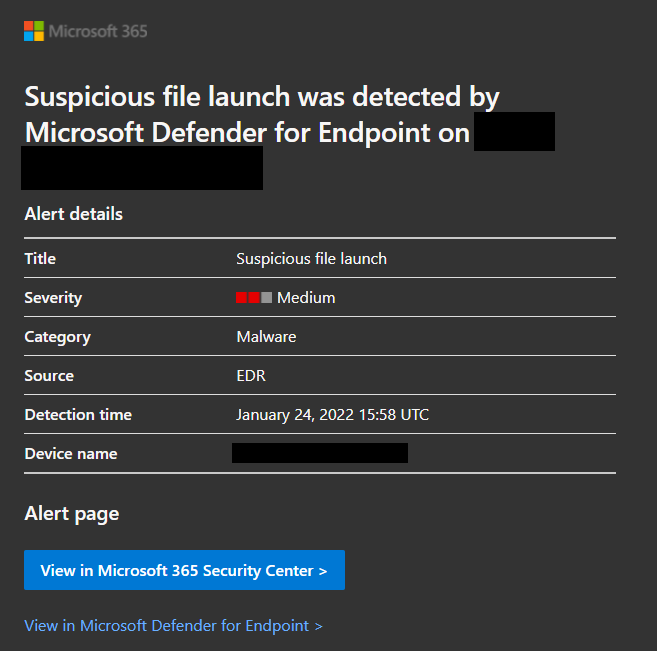Click the main alert headline text
Viewport: 657px width, 651px height.
pyautogui.click(x=262, y=114)
